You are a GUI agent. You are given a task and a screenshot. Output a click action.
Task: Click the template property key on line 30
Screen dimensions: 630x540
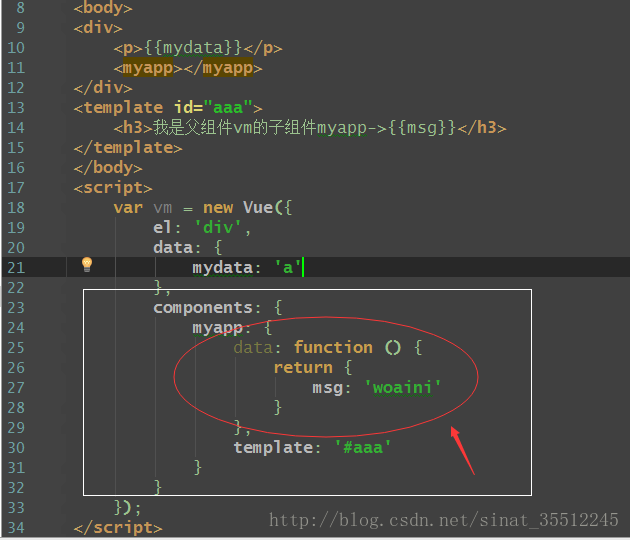(273, 448)
